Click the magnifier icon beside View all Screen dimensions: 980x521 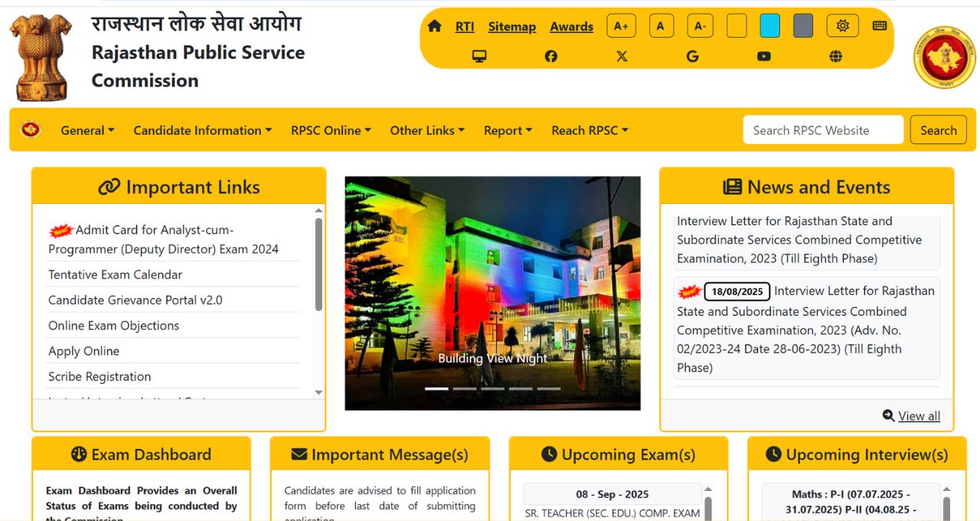(888, 415)
